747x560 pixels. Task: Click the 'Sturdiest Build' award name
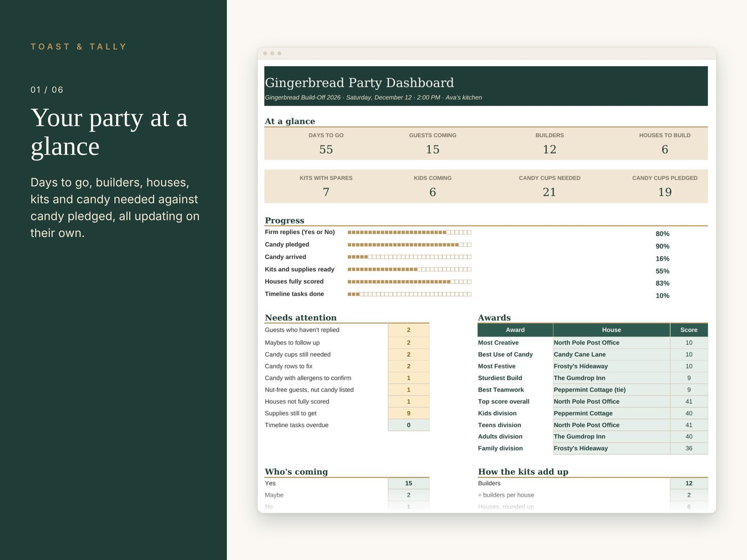tap(500, 378)
